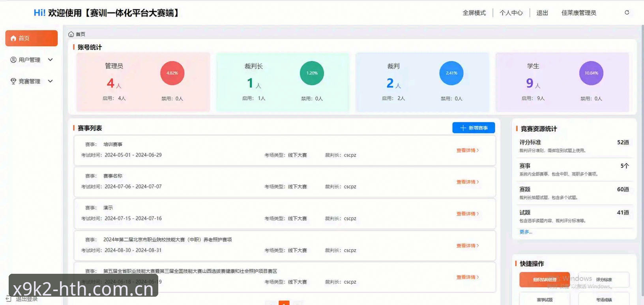Switch to 全屏模式 in the header
Image resolution: width=644 pixels, height=305 pixels.
(474, 13)
